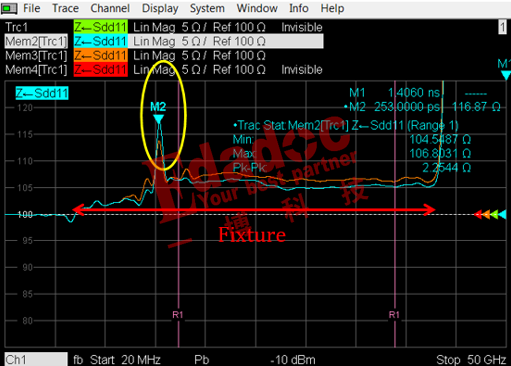The image size is (511, 366).
Task: Click the M2 marker triangle on the peak
Action: 159,119
